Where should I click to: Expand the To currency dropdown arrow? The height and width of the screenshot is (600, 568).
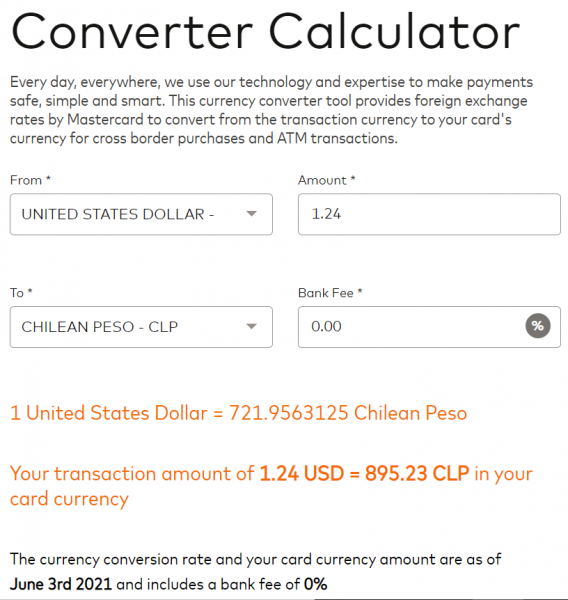coord(251,326)
